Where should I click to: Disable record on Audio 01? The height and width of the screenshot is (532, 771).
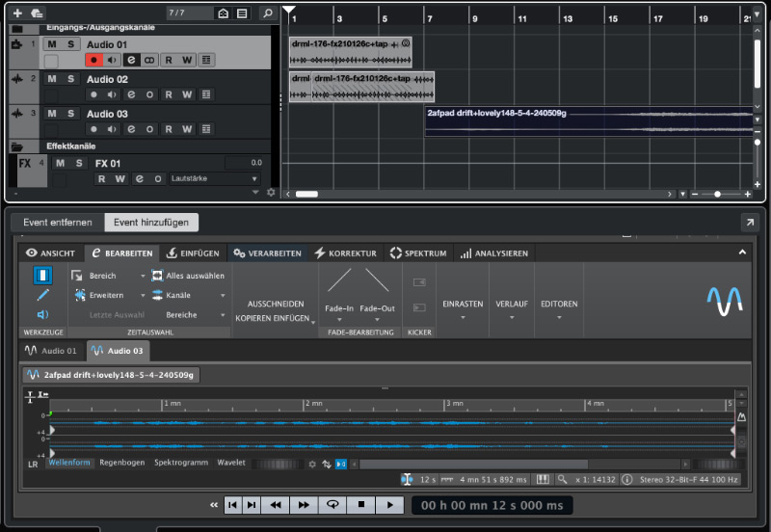[x=93, y=60]
